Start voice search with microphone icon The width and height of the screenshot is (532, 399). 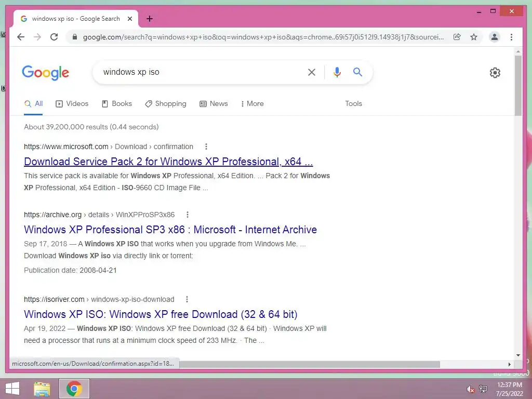click(x=337, y=72)
